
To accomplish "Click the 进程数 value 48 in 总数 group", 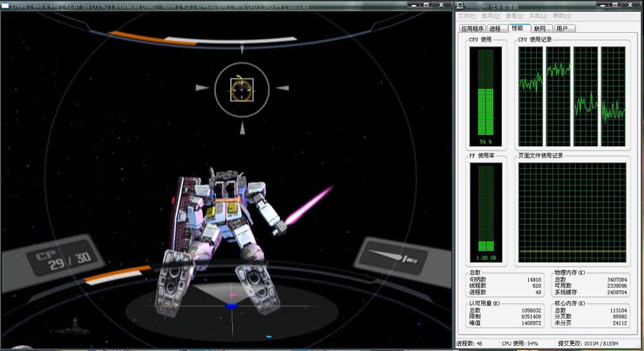I will (x=538, y=292).
